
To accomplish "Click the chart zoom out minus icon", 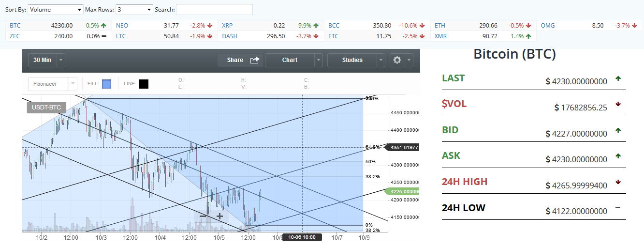I will click(202, 216).
